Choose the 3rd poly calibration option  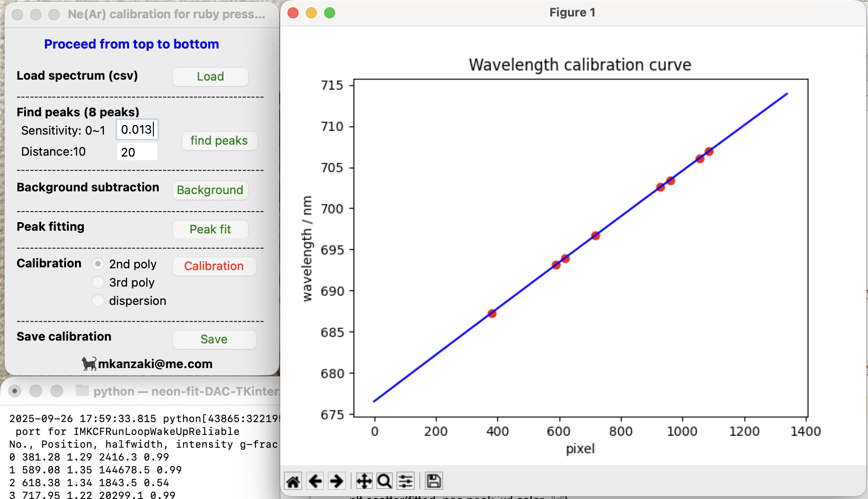pos(98,282)
